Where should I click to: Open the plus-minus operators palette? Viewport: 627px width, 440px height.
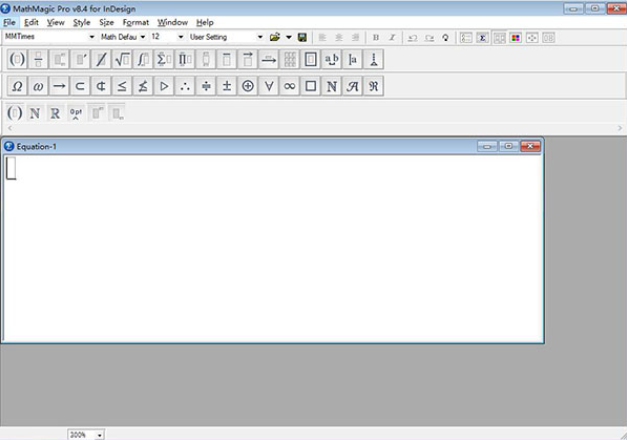coord(227,86)
